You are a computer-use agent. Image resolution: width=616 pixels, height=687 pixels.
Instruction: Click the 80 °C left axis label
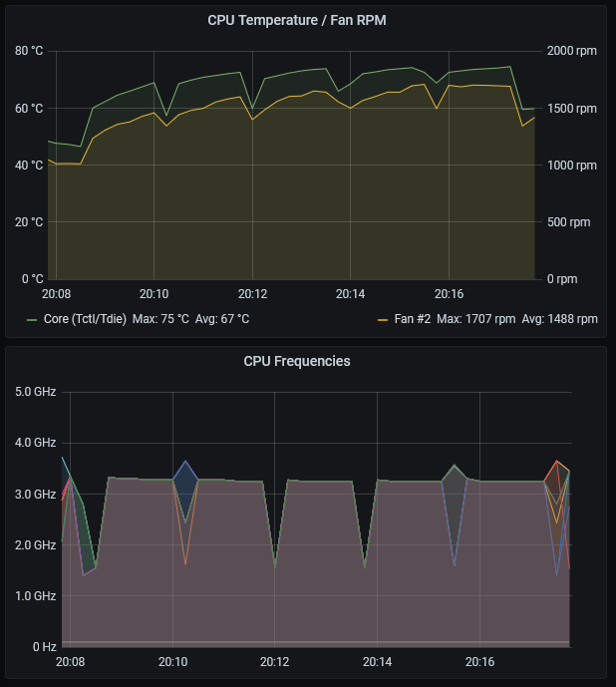click(30, 51)
